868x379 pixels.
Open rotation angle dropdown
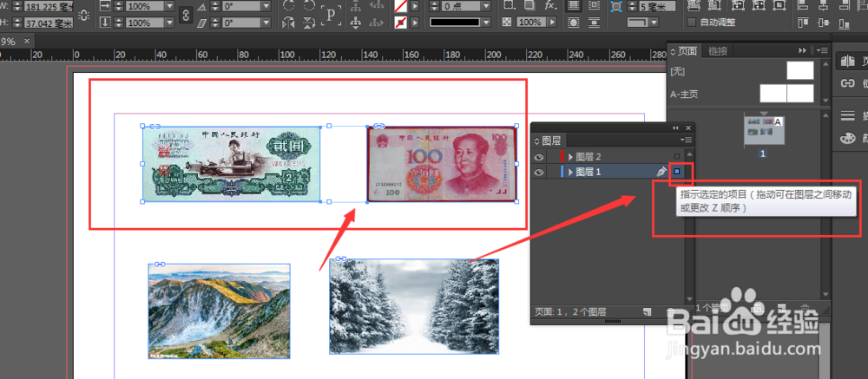266,6
